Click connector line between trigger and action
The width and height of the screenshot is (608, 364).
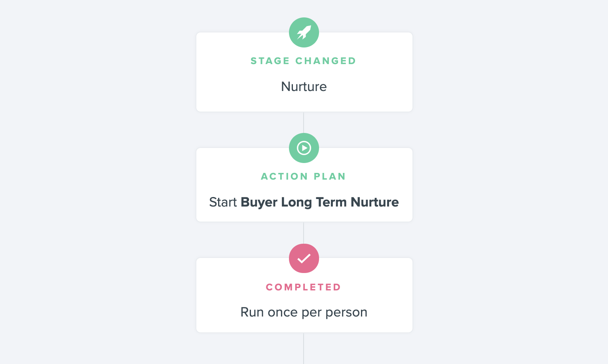(x=304, y=123)
